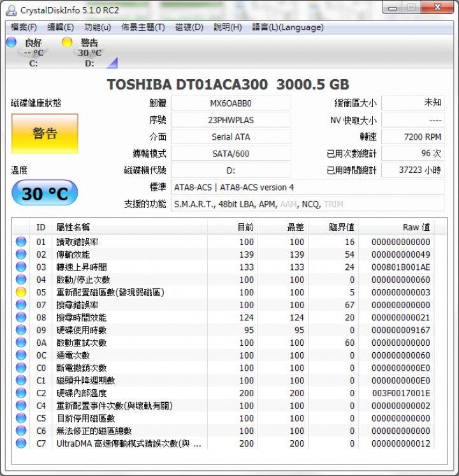Click the blue status dot for ID 02
Viewport: 459px width, 476px height.
tap(21, 254)
